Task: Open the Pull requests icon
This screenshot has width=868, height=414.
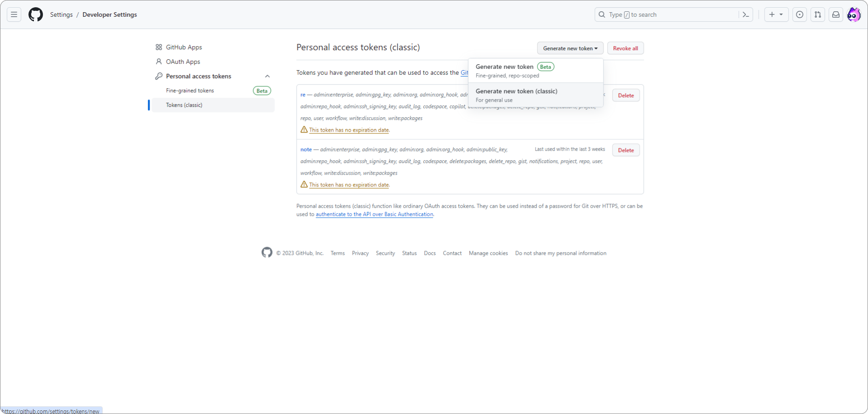Action: click(x=818, y=14)
